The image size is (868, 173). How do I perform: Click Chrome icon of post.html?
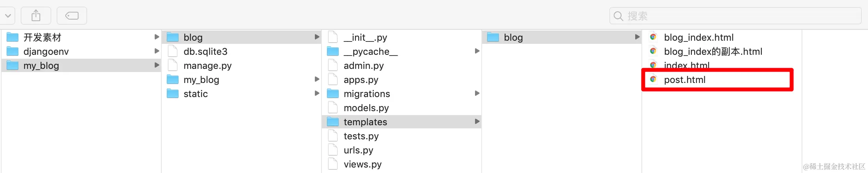(653, 79)
